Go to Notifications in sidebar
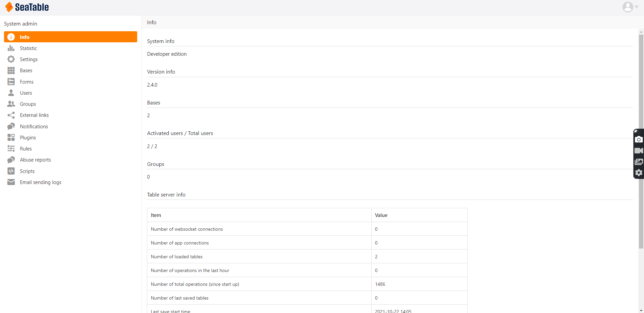This screenshot has height=313, width=644. tap(34, 127)
